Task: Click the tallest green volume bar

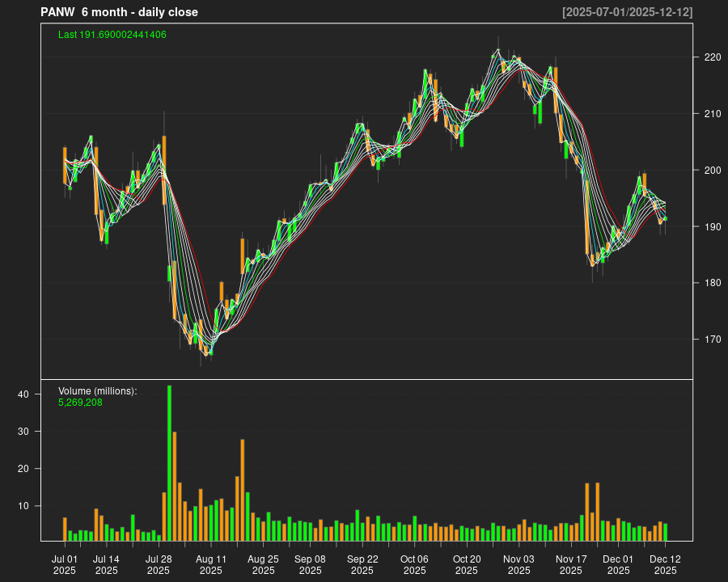Action: tap(169, 462)
